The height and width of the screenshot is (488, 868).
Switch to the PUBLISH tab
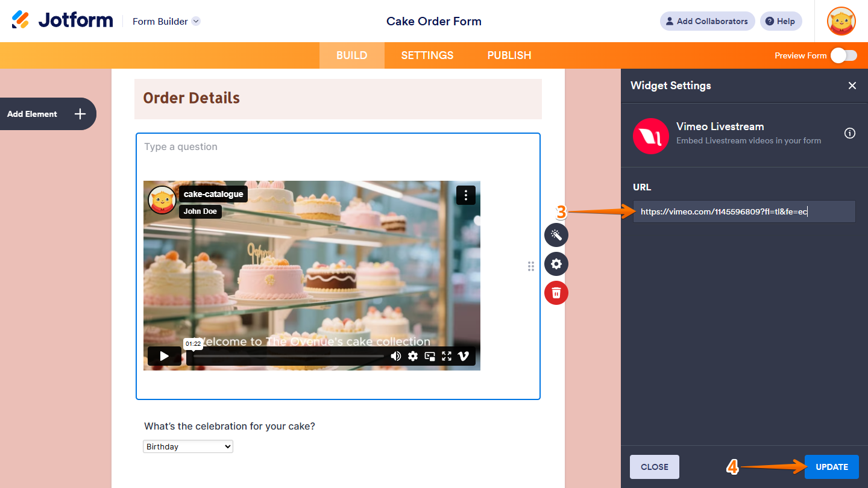[509, 55]
